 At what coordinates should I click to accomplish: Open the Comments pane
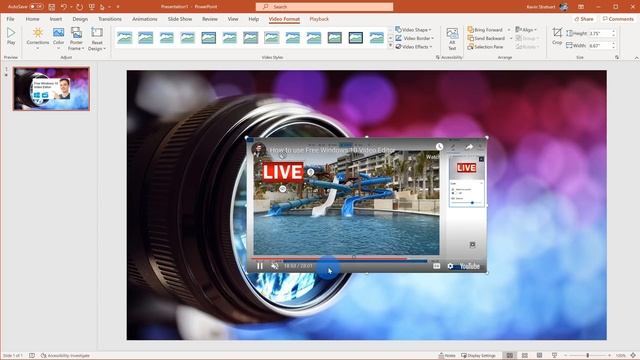pos(618,19)
